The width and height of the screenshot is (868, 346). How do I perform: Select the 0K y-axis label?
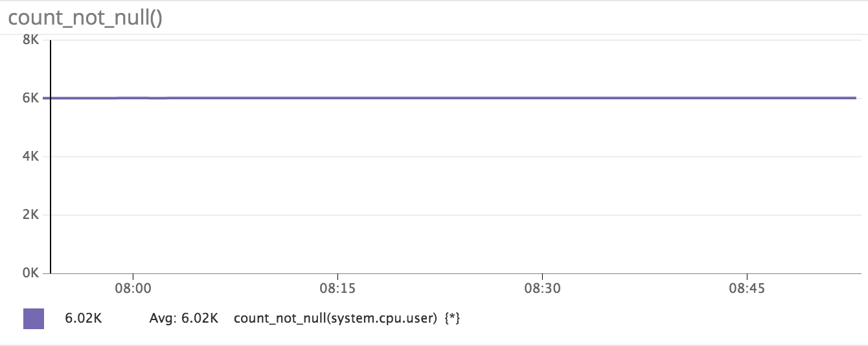pos(31,273)
